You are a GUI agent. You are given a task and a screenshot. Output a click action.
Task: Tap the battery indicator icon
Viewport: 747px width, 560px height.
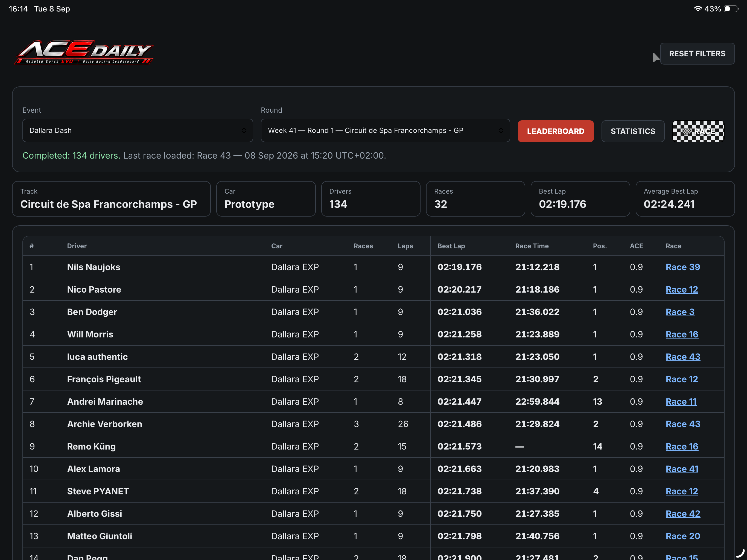coord(731,9)
